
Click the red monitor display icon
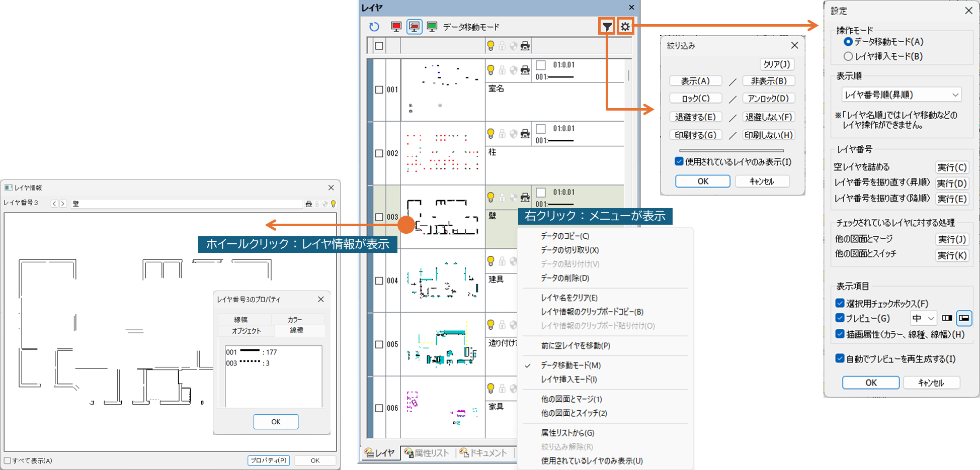[x=396, y=27]
